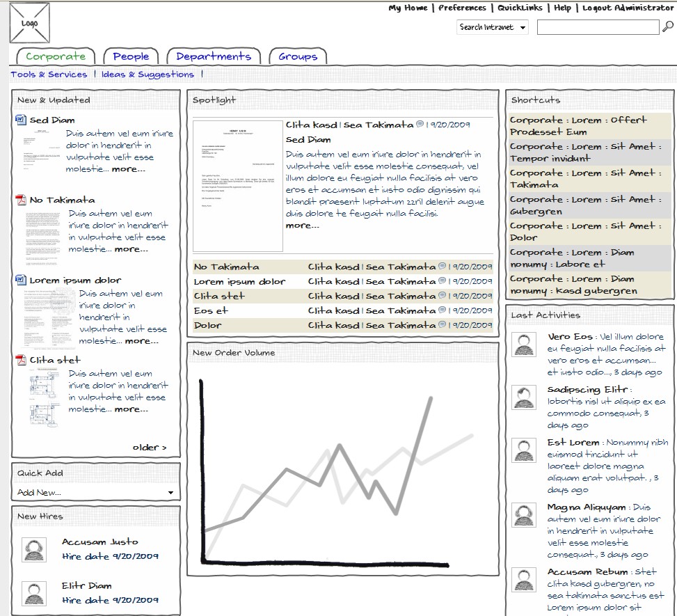Click the document icon beside Lorem ipsum dolor
This screenshot has height=616, width=677.
[x=21, y=281]
